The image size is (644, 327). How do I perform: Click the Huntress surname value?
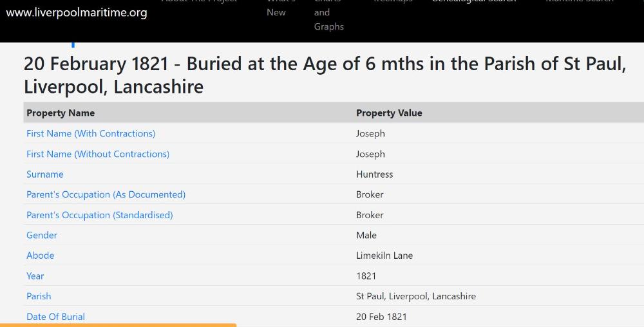[374, 174]
